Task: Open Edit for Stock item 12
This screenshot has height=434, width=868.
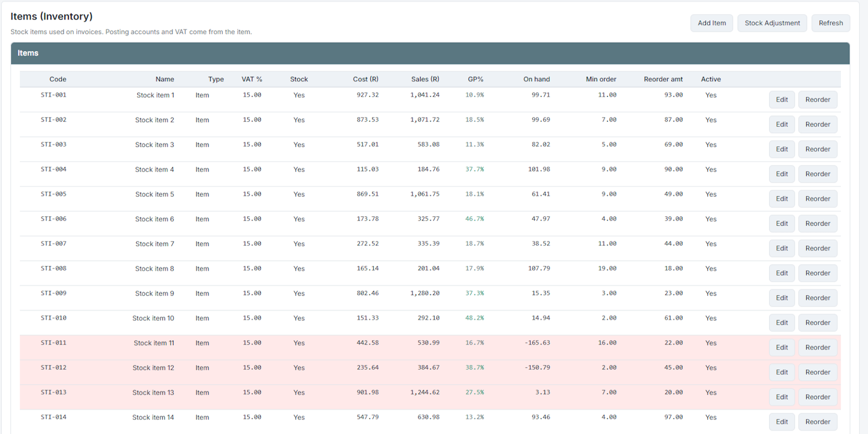Action: tap(782, 373)
